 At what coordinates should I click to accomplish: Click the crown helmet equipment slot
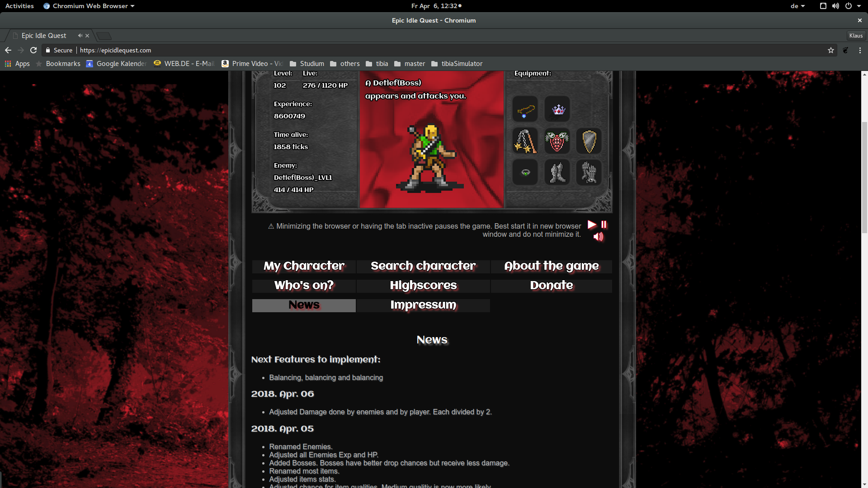pyautogui.click(x=557, y=109)
